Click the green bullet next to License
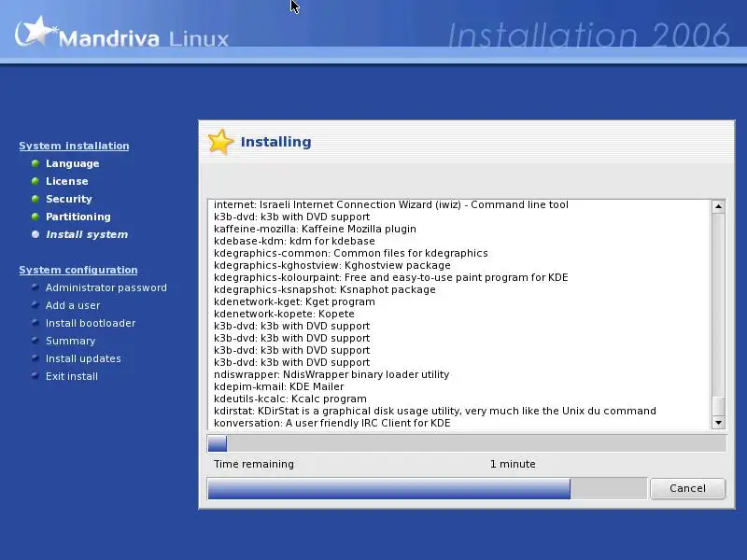The image size is (747, 560). click(35, 181)
